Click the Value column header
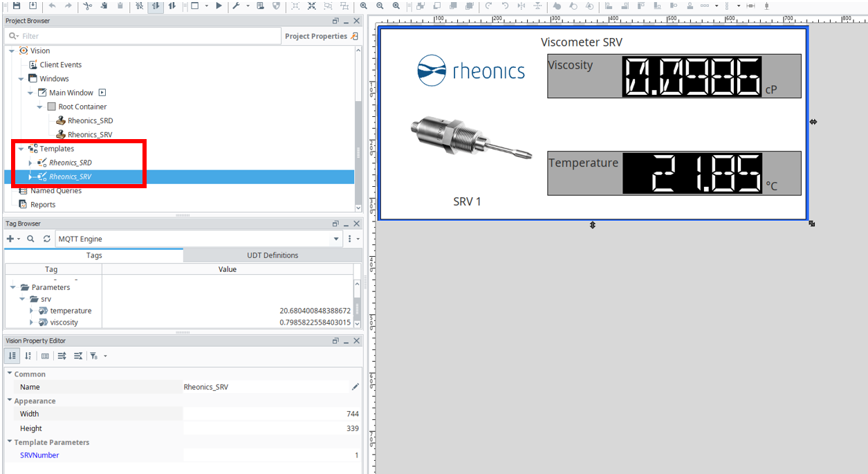Screen dimensions: 868x474 pos(228,269)
